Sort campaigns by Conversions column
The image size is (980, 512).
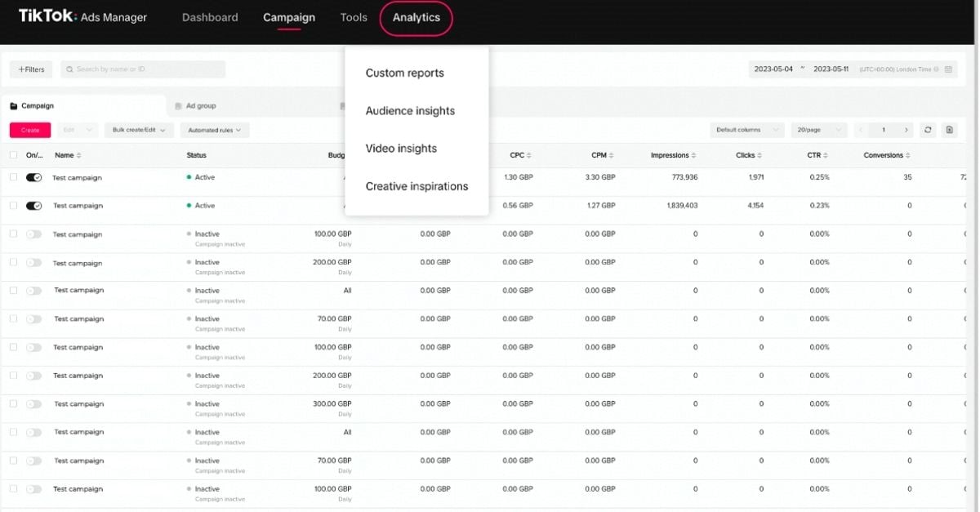(x=886, y=154)
